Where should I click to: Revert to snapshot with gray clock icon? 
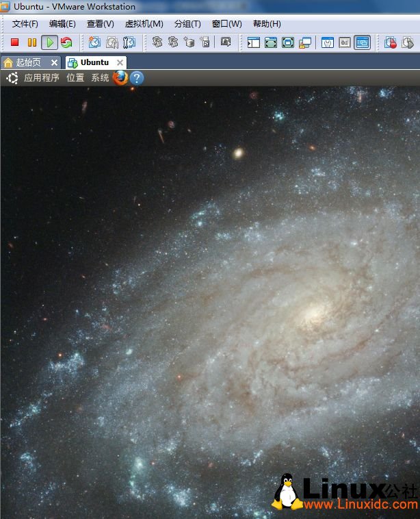pos(112,42)
